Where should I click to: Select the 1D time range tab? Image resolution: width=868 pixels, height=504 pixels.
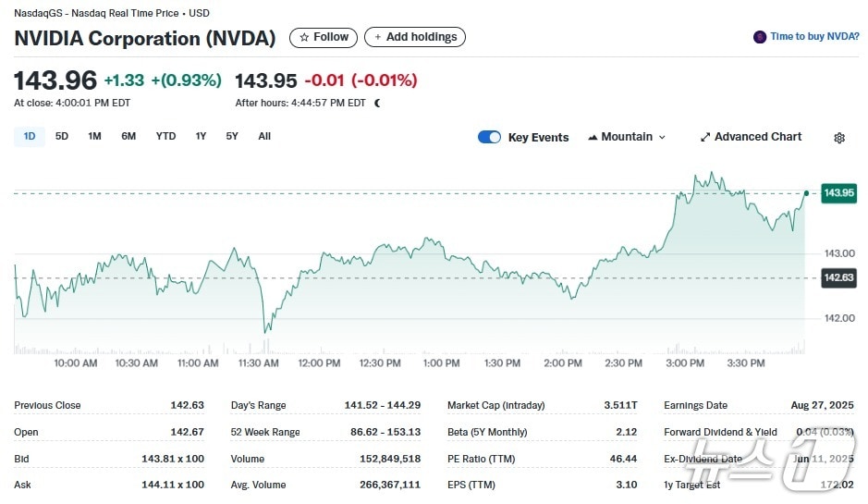(30, 136)
